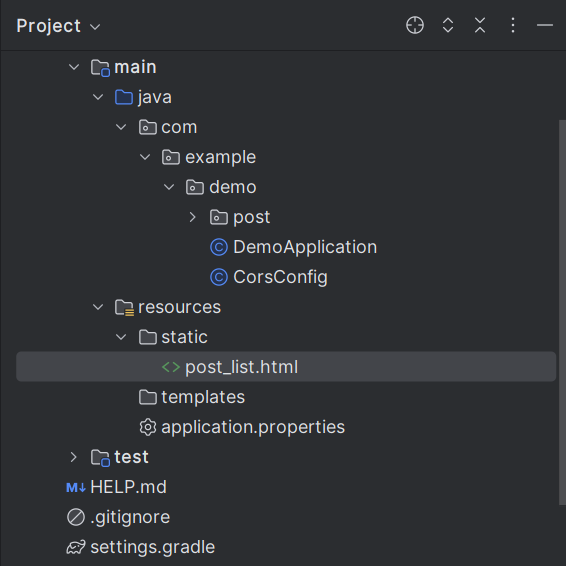566x566 pixels.
Task: Expand the test folder
Action: coord(73,457)
